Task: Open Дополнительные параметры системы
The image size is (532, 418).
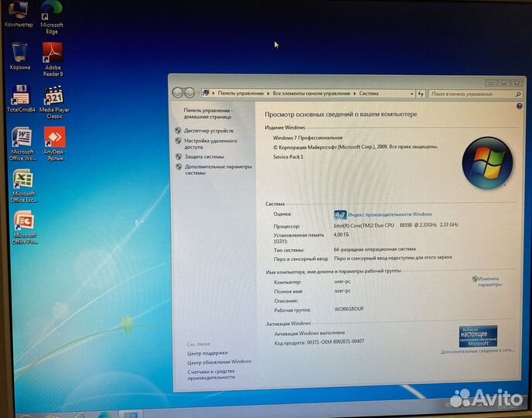Action: click(x=218, y=170)
